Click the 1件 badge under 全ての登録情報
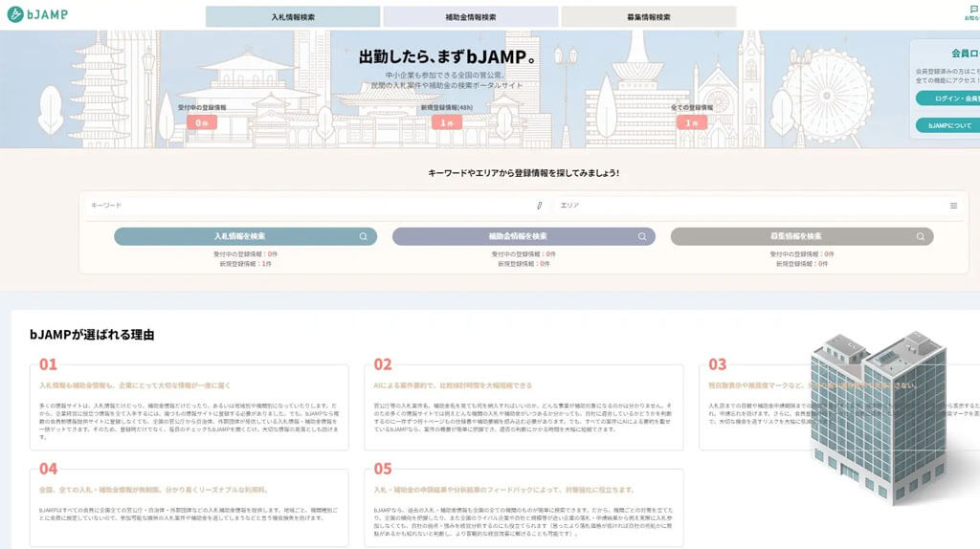 click(692, 123)
